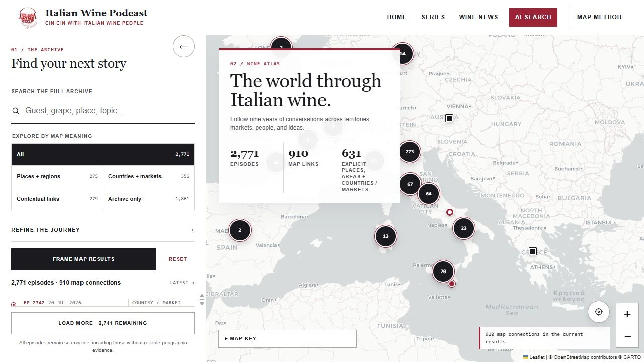Image resolution: width=644 pixels, height=362 pixels.
Task: Click the 2,771 Episodes stat in Wine Atlas
Action: 245,157
